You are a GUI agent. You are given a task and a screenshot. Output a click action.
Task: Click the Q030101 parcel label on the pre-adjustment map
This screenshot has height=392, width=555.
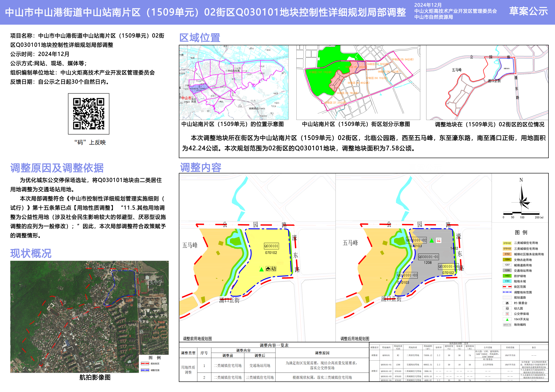point(271,246)
